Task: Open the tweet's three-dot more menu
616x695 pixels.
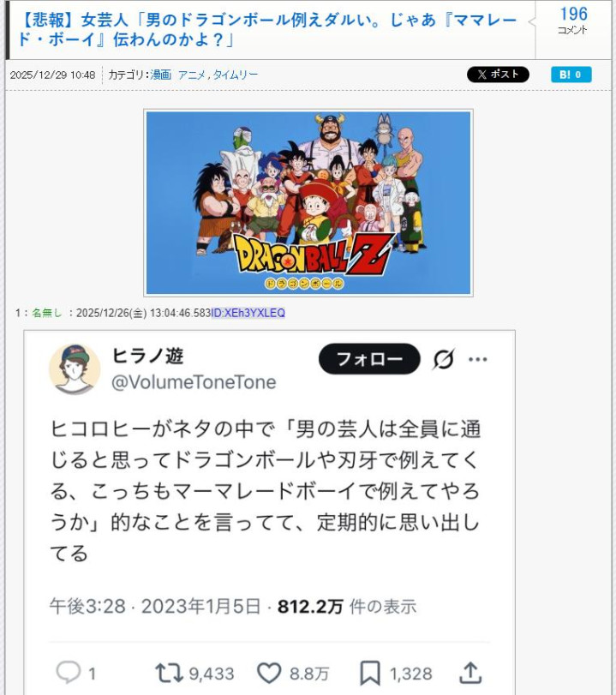Action: tap(478, 359)
